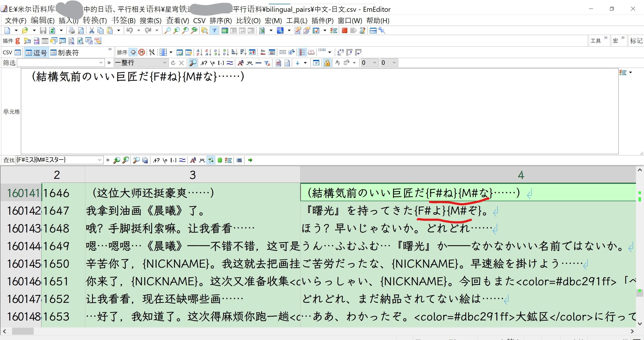Open the Paste options dropdown arrow

click(x=118, y=30)
